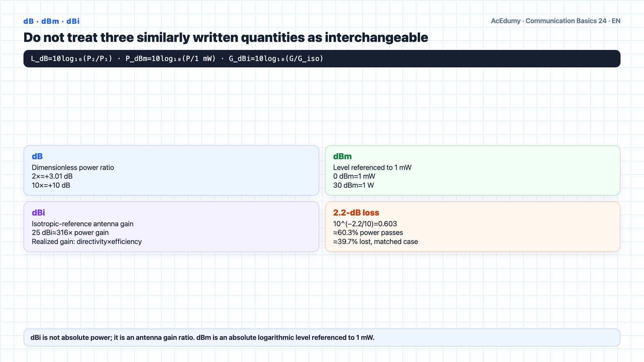Select '10^(−2.2/10)=0.603' line
The width and height of the screenshot is (644, 362).
(x=365, y=224)
